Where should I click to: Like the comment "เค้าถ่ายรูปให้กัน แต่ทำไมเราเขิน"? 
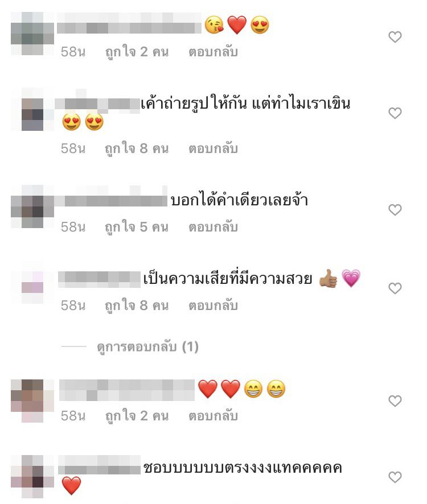(x=395, y=113)
